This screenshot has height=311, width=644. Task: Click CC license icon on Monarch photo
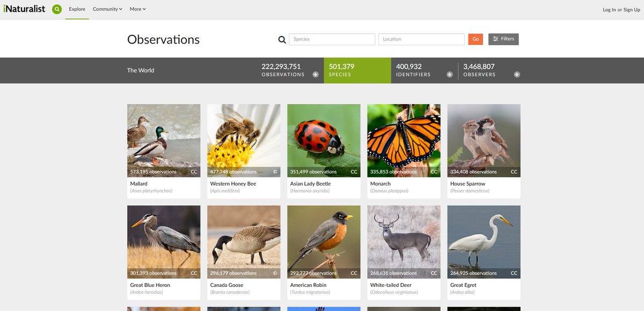pos(434,172)
